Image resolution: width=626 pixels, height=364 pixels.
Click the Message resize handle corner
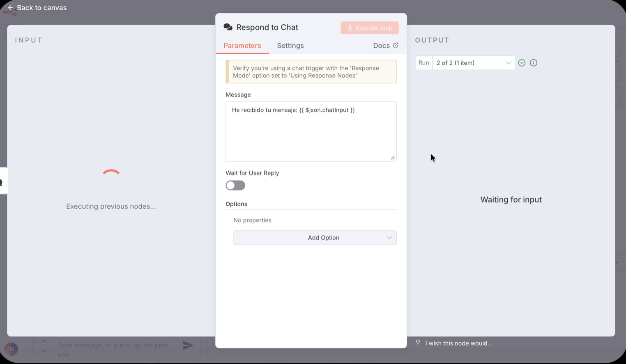393,158
